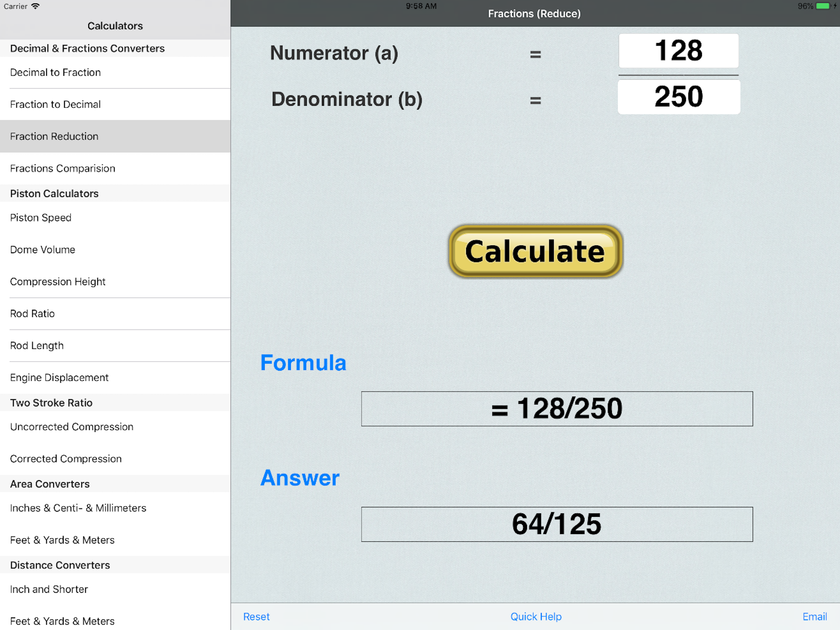Open Engine Displacement calculator
This screenshot has height=630, width=840.
[x=59, y=377]
